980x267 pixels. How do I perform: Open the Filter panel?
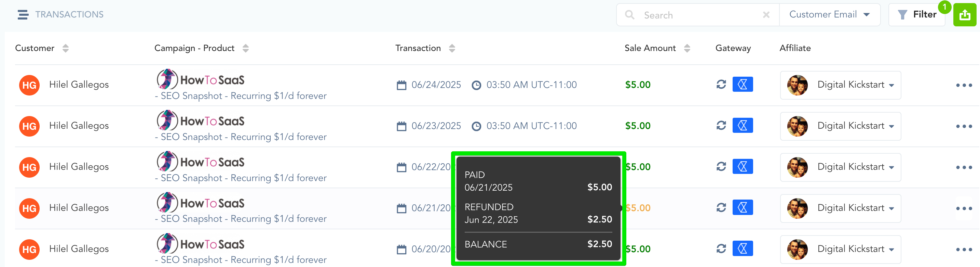pos(917,15)
